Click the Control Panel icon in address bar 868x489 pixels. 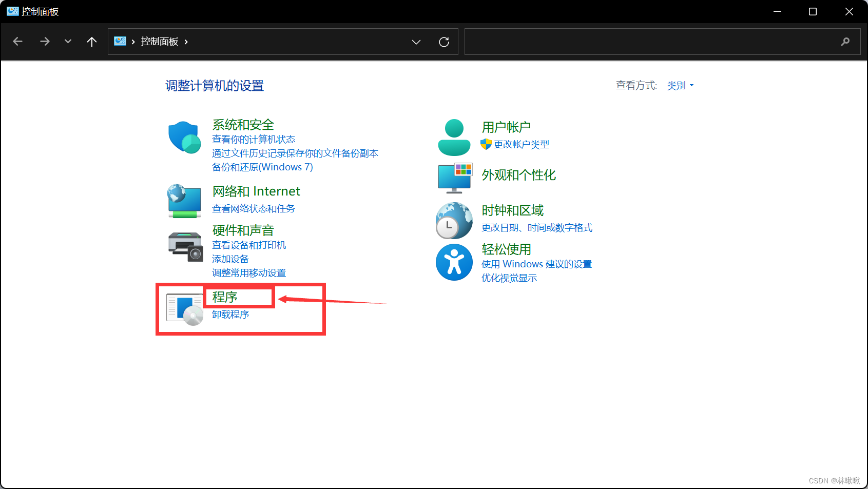tap(120, 41)
